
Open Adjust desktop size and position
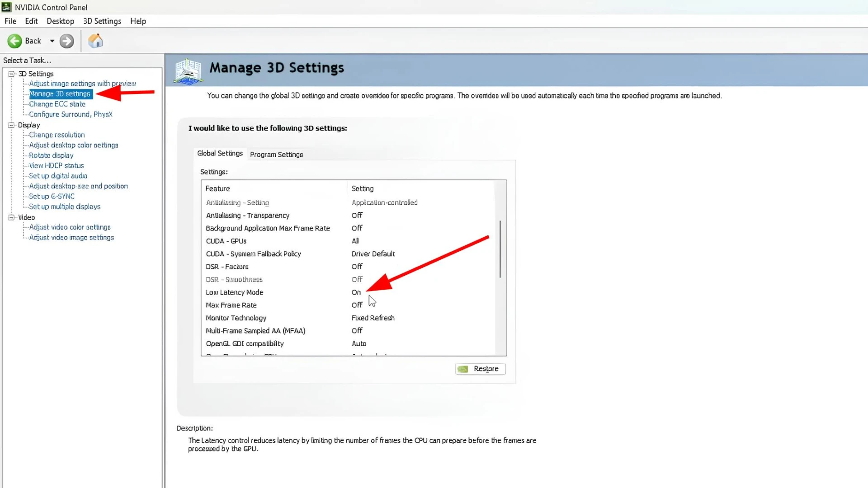pos(78,186)
